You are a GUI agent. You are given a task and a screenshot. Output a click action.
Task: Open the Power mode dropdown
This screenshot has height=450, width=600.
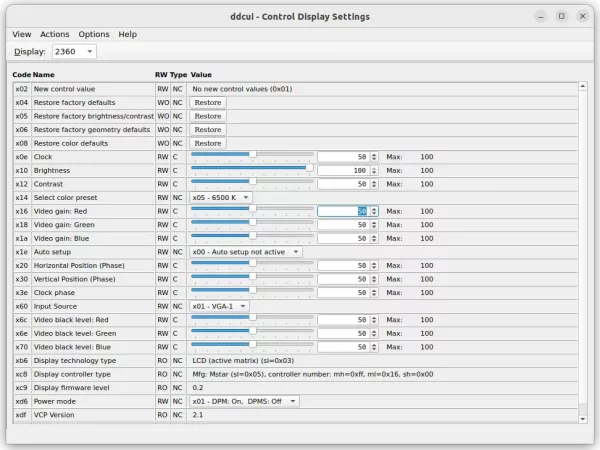245,401
